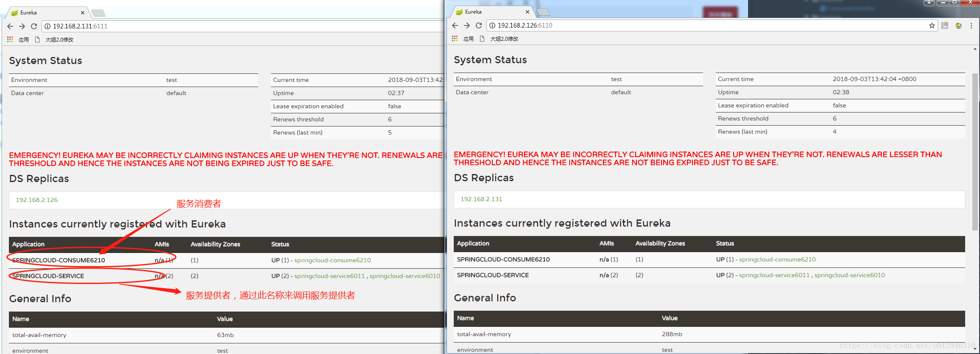Image resolution: width=980 pixels, height=354 pixels.
Task: Click forward arrow in left browser window
Action: (x=22, y=26)
